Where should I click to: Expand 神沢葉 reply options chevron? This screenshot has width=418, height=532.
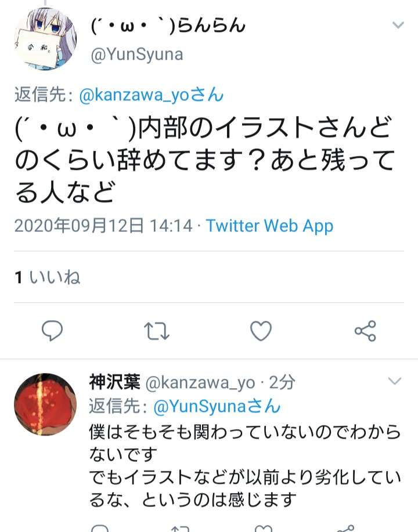[x=395, y=381]
